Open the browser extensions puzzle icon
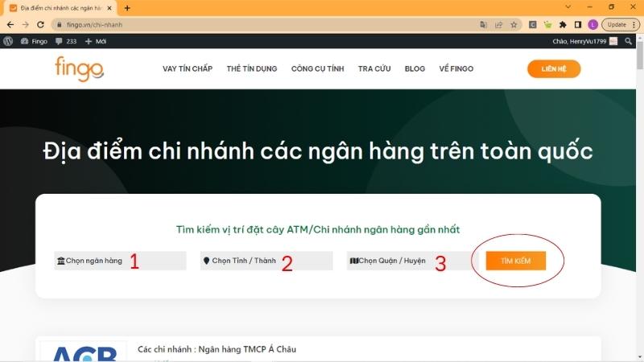This screenshot has width=644, height=362. pos(563,25)
